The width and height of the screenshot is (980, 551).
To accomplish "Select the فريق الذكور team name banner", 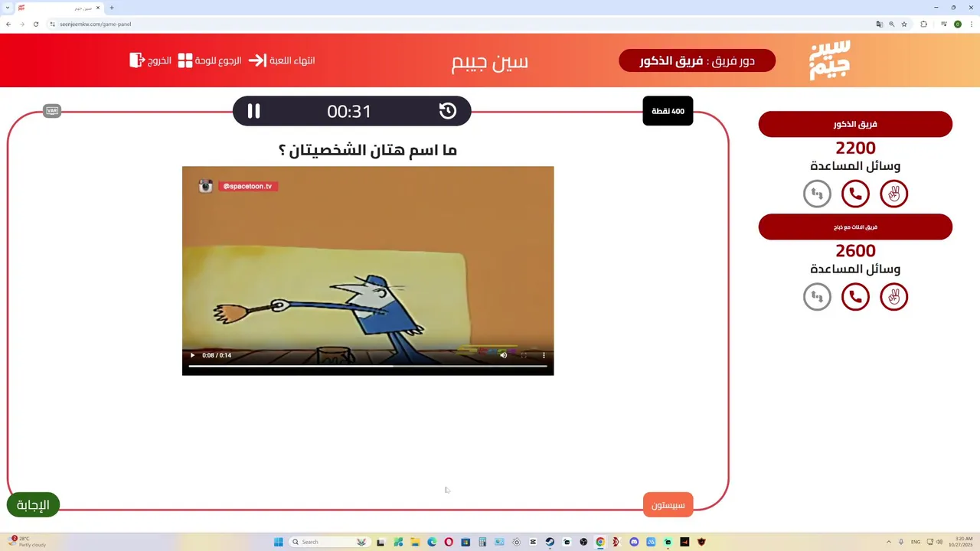I will (x=855, y=124).
